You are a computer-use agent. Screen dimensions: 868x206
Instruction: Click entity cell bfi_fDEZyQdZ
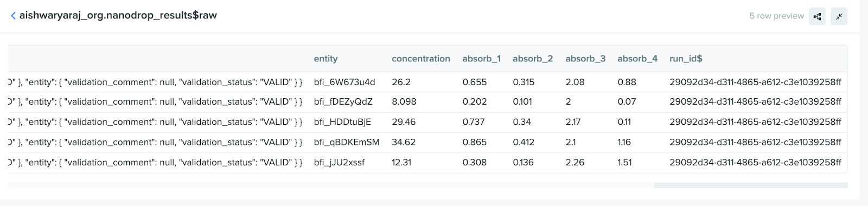pyautogui.click(x=343, y=102)
